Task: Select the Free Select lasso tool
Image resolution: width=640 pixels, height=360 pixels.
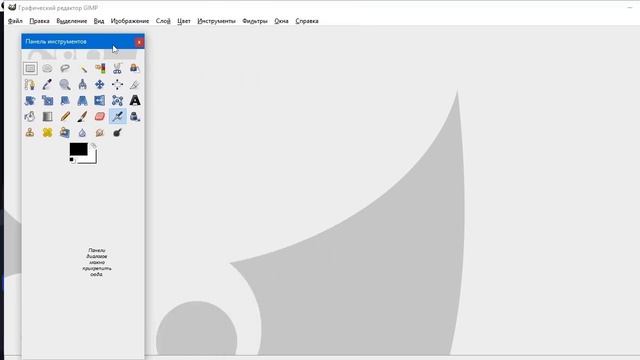Action: coord(65,69)
